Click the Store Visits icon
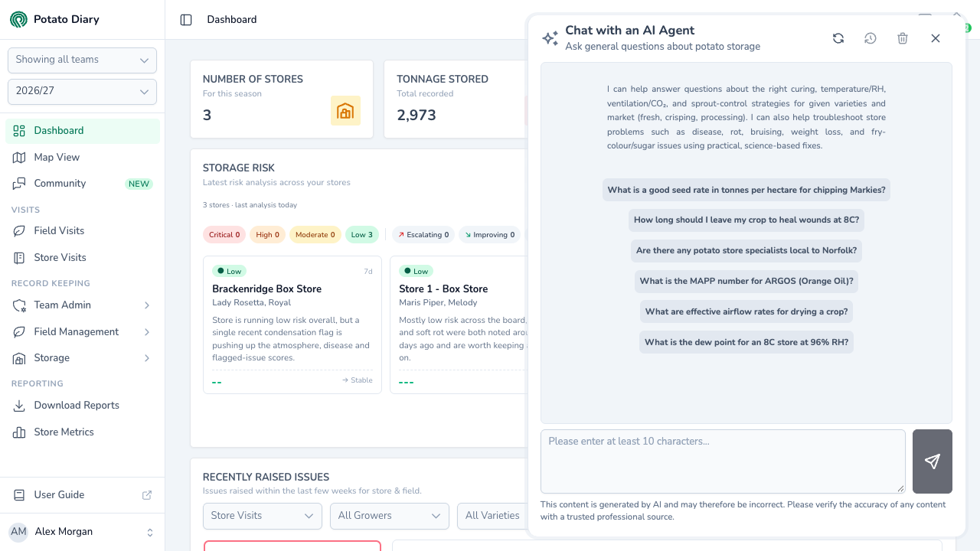This screenshot has height=551, width=980. (x=19, y=258)
